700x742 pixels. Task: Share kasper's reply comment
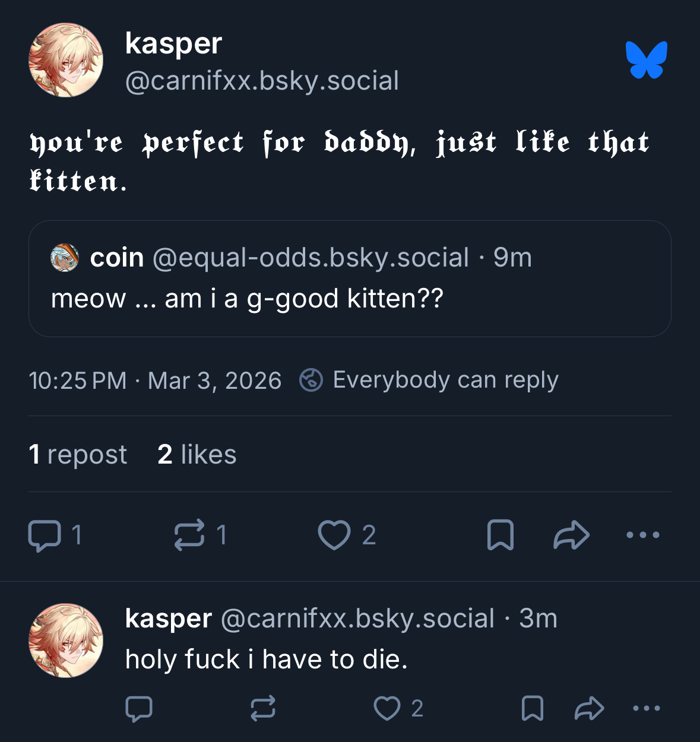pos(590,708)
